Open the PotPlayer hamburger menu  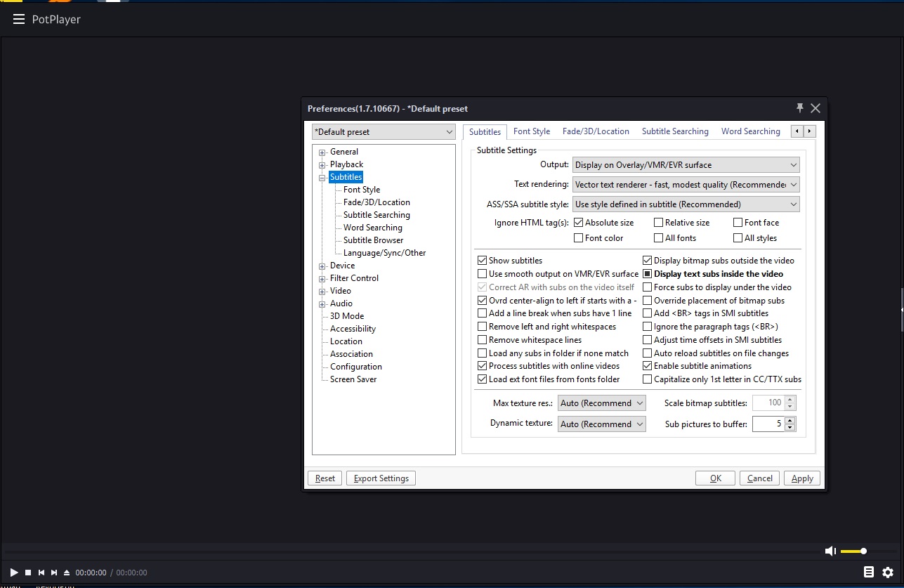pos(19,20)
